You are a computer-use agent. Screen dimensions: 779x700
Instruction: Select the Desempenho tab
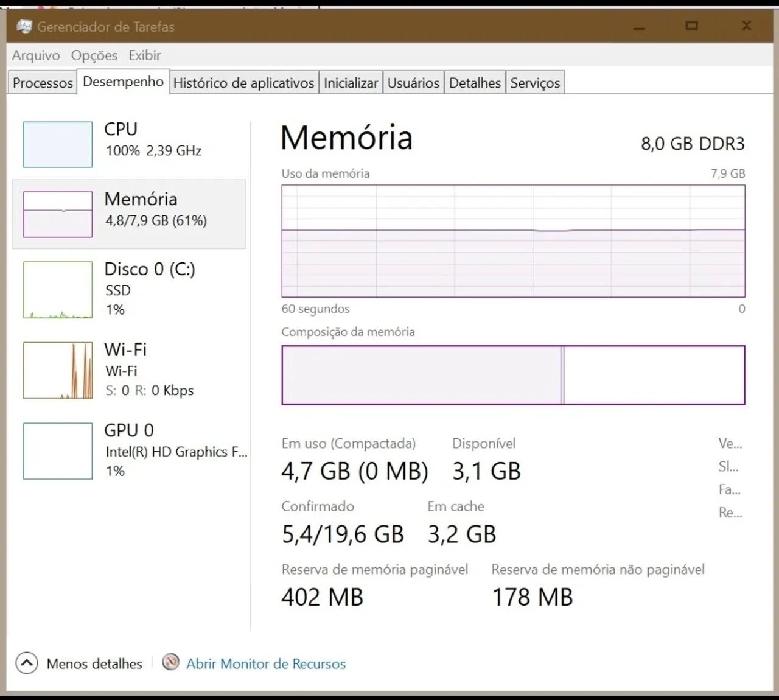pos(123,82)
